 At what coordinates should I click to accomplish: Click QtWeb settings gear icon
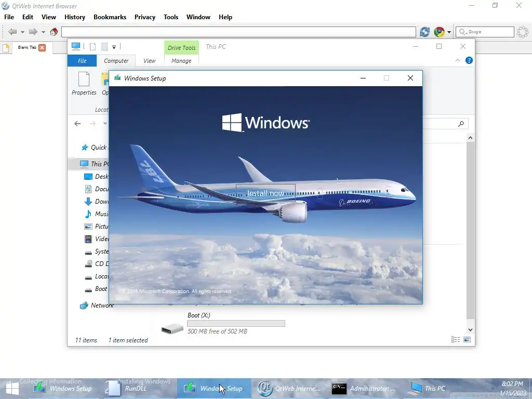coord(523,32)
